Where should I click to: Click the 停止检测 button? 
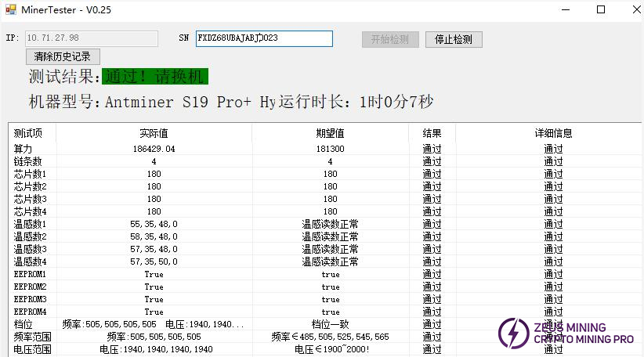[454, 39]
